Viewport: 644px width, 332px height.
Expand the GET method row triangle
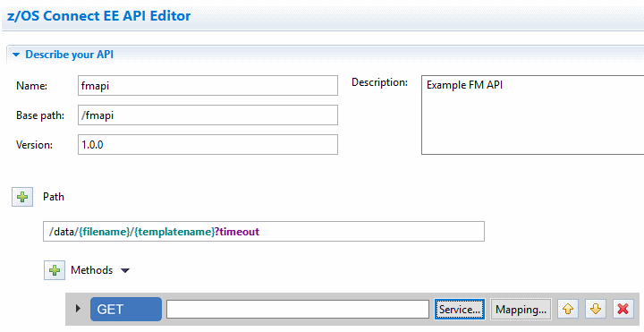[x=78, y=308]
